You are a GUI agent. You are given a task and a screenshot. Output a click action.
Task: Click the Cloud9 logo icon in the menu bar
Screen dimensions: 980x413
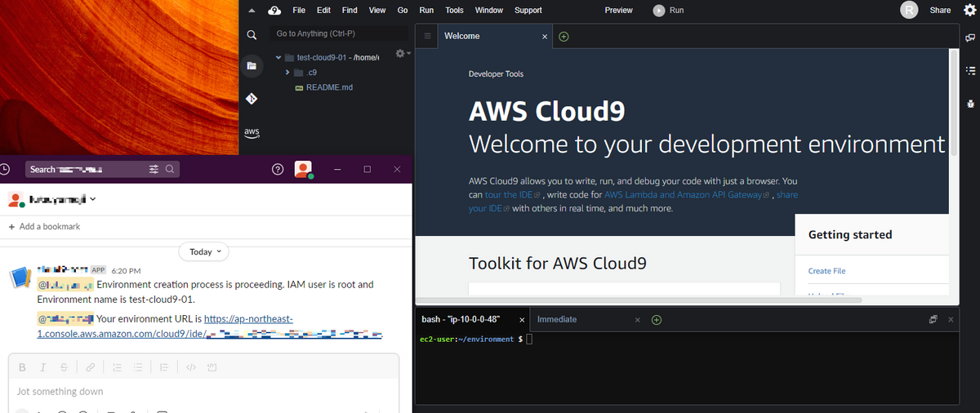point(274,10)
